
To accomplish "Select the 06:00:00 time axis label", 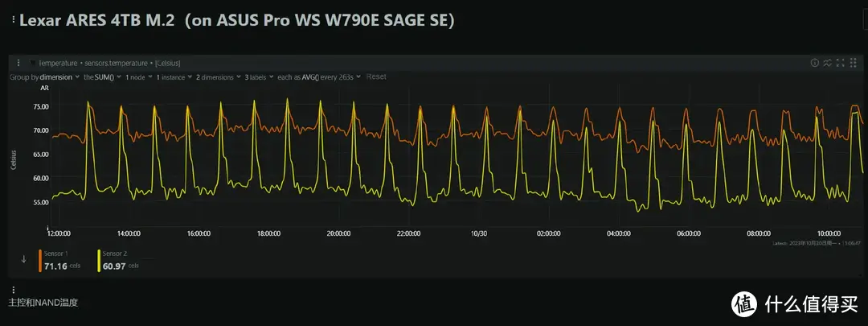I will 689,234.
